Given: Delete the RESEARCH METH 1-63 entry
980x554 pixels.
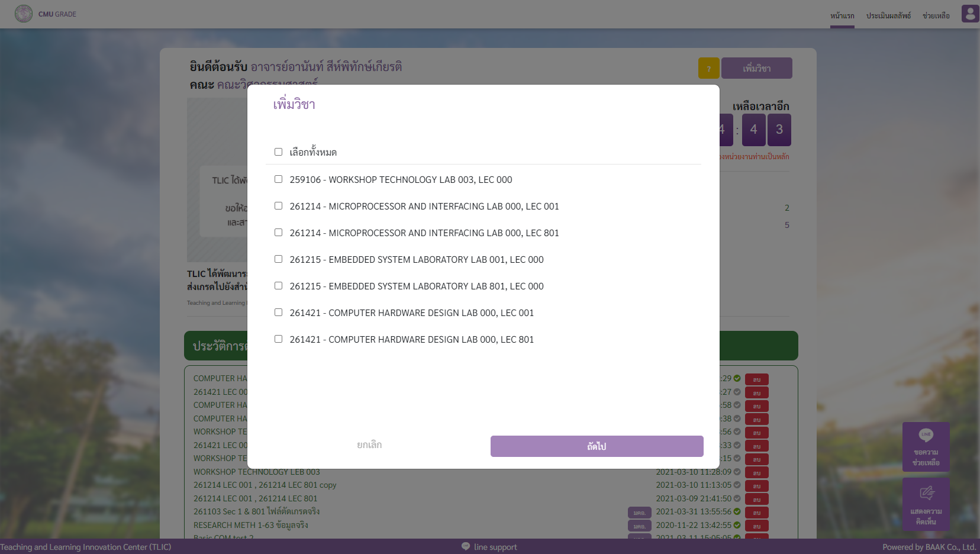Looking at the screenshot, I should (x=756, y=526).
